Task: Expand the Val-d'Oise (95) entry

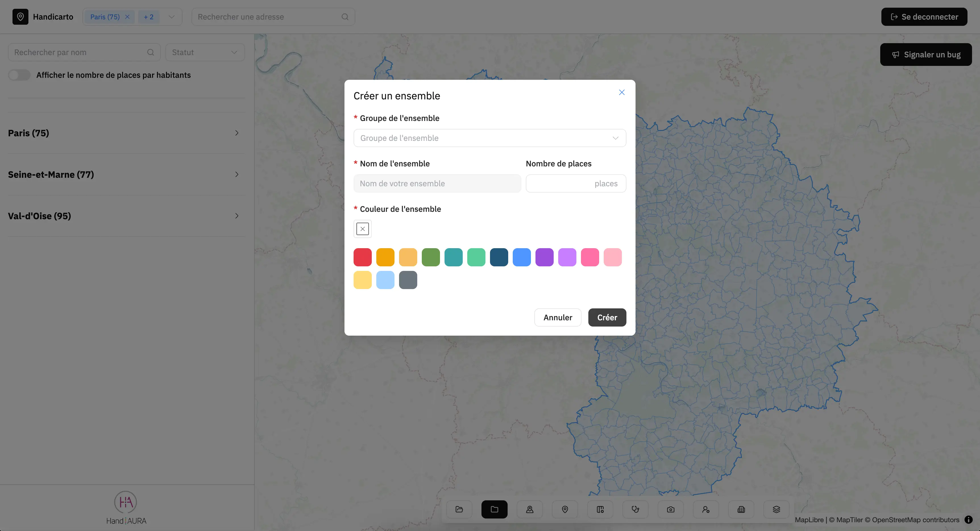Action: [x=126, y=216]
